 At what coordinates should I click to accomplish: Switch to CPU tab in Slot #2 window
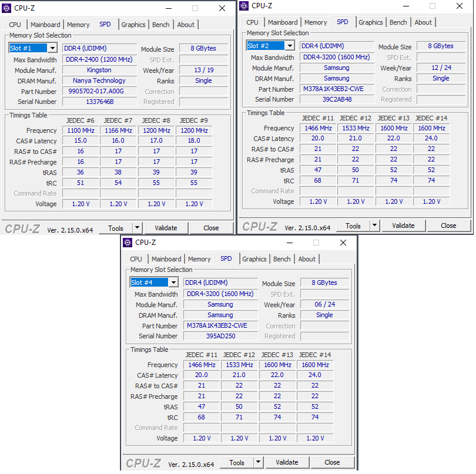coord(252,22)
